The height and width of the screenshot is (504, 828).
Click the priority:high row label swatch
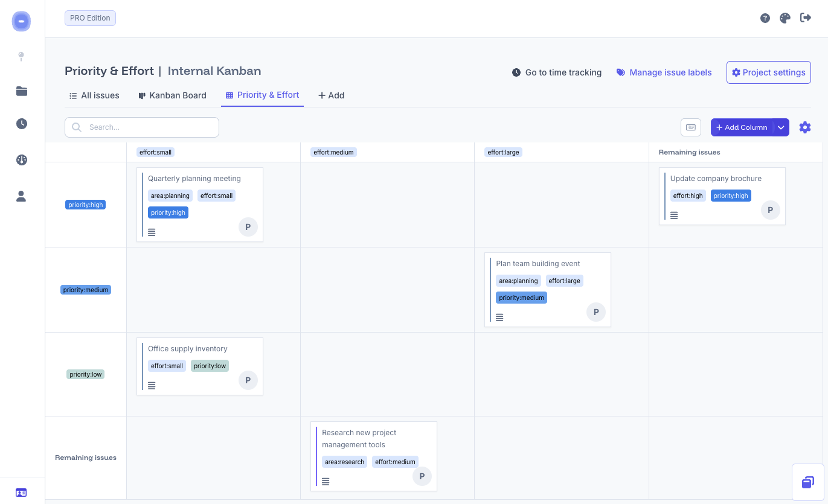click(x=86, y=205)
